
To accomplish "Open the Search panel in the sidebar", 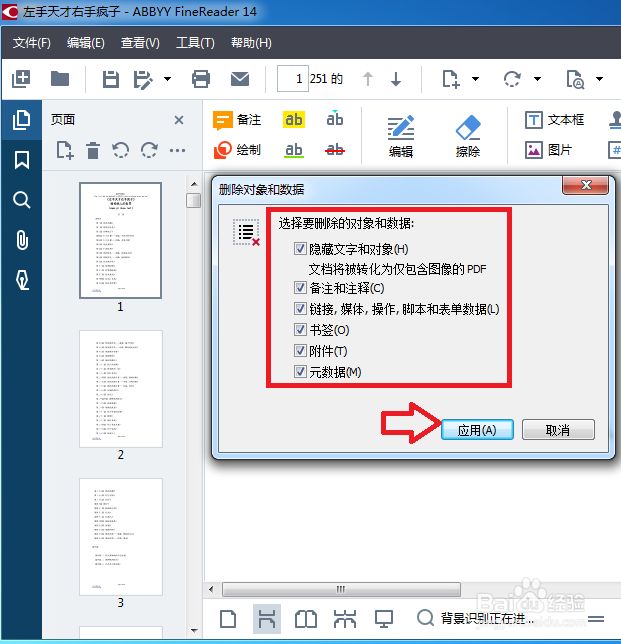I will click(22, 200).
